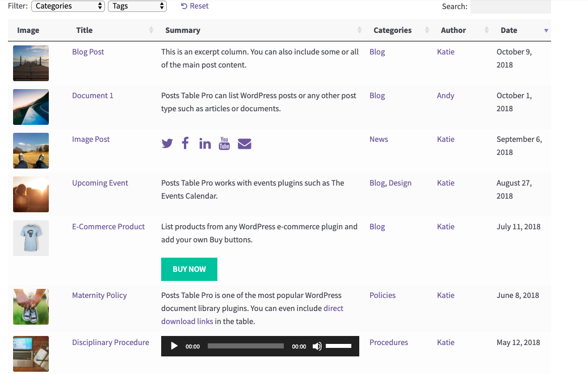
Task: Click author Katie in E-Commerce Product row
Action: [446, 226]
